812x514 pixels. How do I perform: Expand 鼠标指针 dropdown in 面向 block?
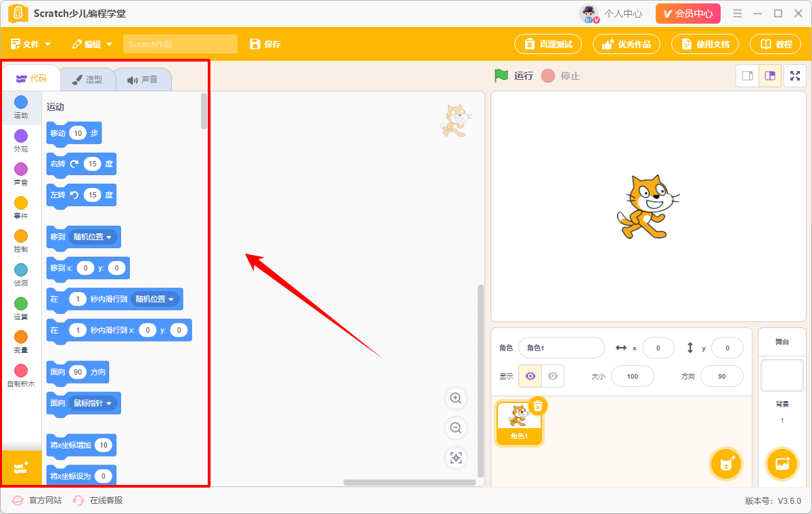[93, 403]
